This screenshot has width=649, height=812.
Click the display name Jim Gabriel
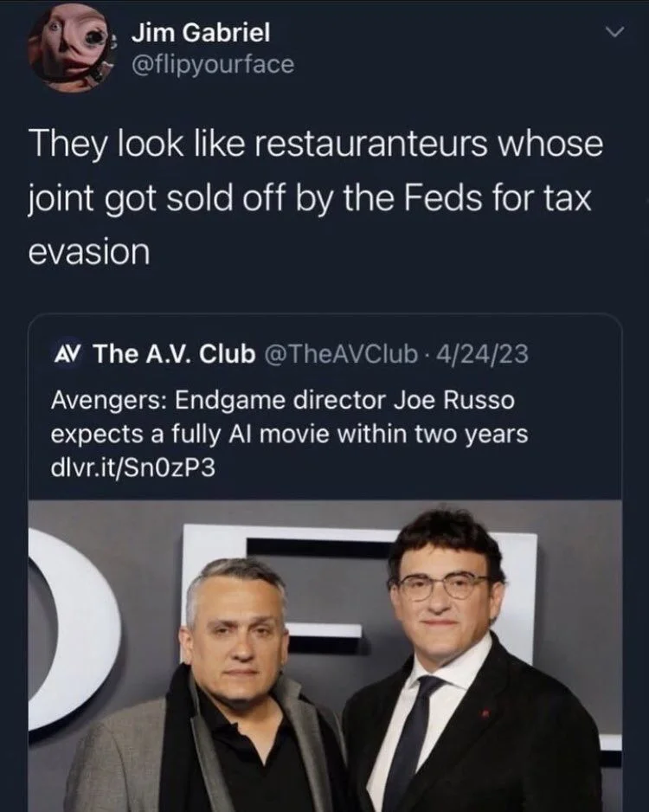pyautogui.click(x=199, y=35)
